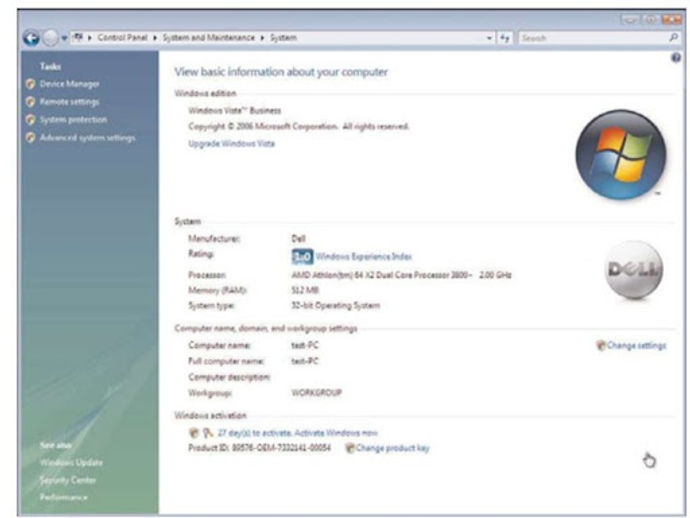Screen dimensions: 690x518
Task: Focus the Search input field
Action: (593, 38)
